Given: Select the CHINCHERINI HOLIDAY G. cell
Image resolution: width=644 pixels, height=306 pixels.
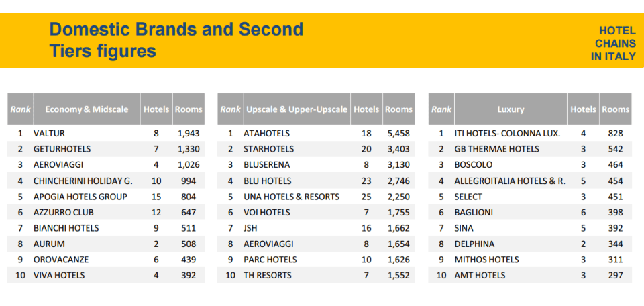Looking at the screenshot, I should 83,181.
